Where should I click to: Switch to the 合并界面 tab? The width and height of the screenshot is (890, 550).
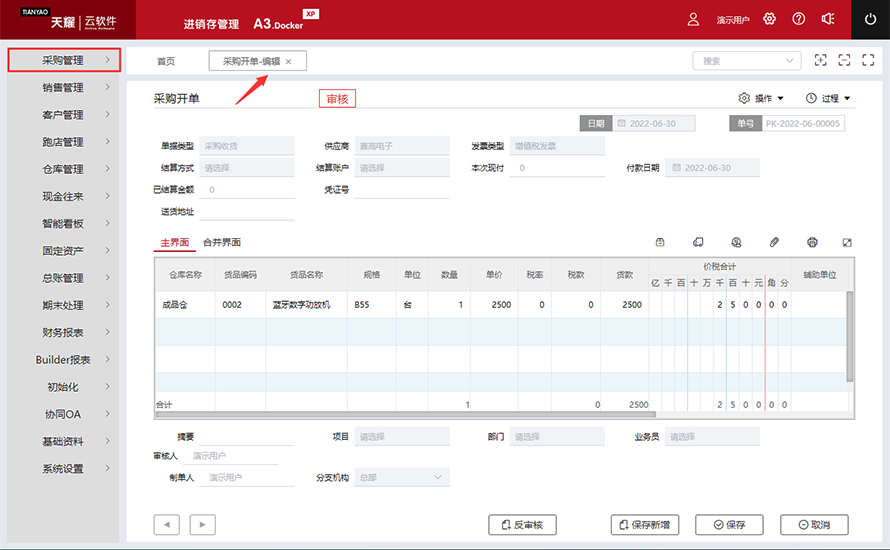pyautogui.click(x=222, y=242)
